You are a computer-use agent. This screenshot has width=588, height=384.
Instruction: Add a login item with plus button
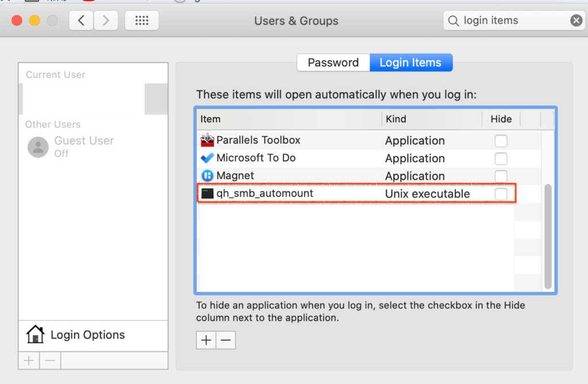click(x=206, y=340)
